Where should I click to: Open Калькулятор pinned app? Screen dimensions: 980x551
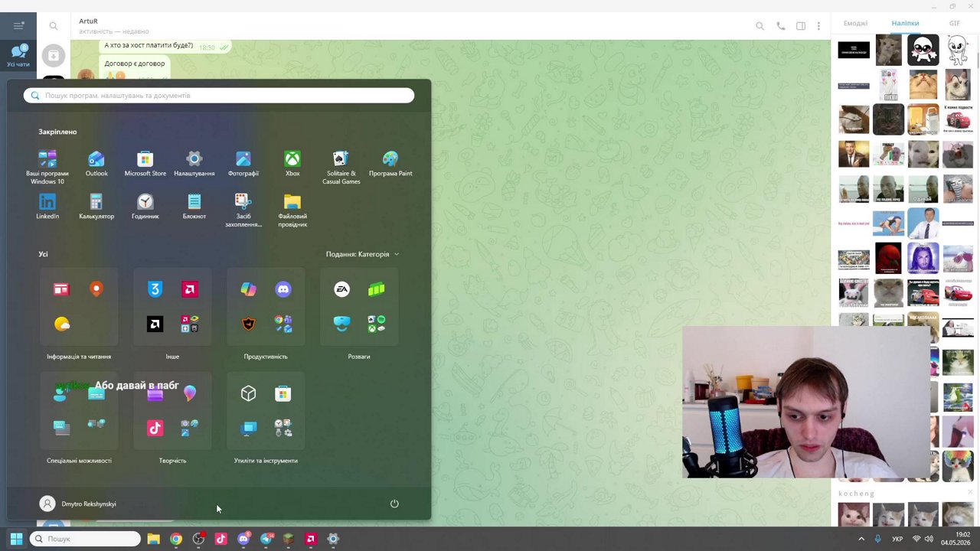tap(96, 207)
